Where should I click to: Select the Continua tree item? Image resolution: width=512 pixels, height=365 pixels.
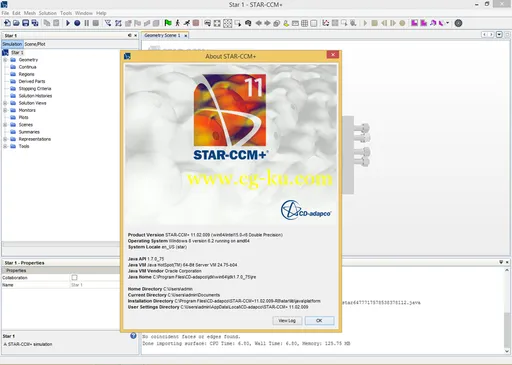(x=27, y=67)
